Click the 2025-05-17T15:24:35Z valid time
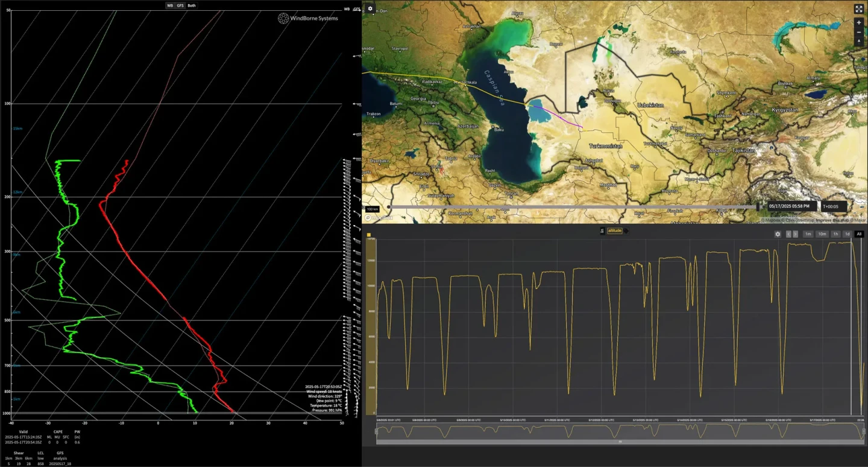Image resolution: width=868 pixels, height=467 pixels. coord(23,437)
